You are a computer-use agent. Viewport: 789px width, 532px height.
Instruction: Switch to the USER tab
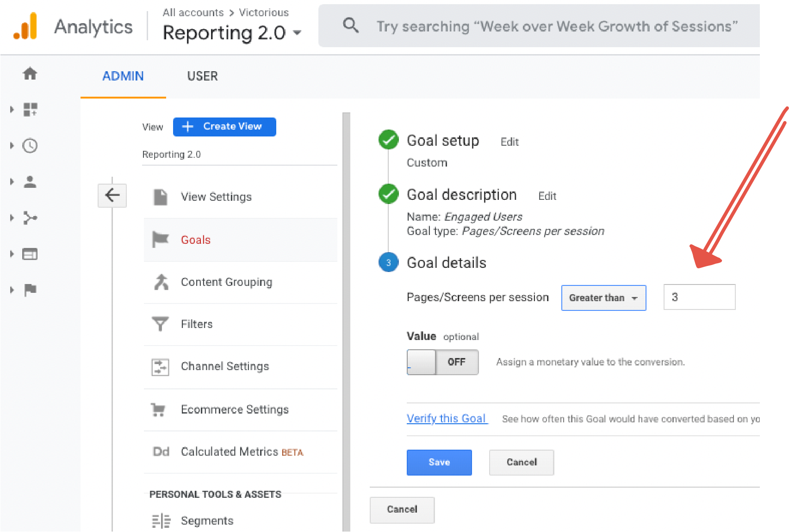coord(202,76)
